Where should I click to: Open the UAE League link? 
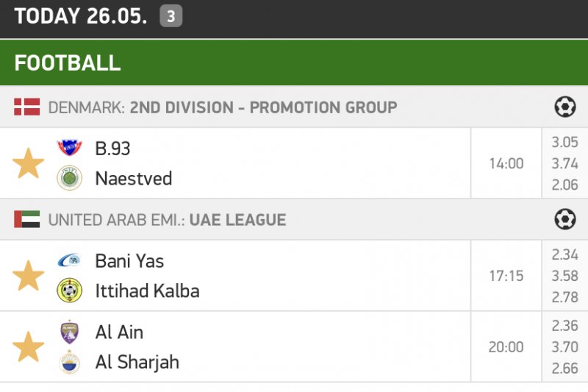[237, 219]
